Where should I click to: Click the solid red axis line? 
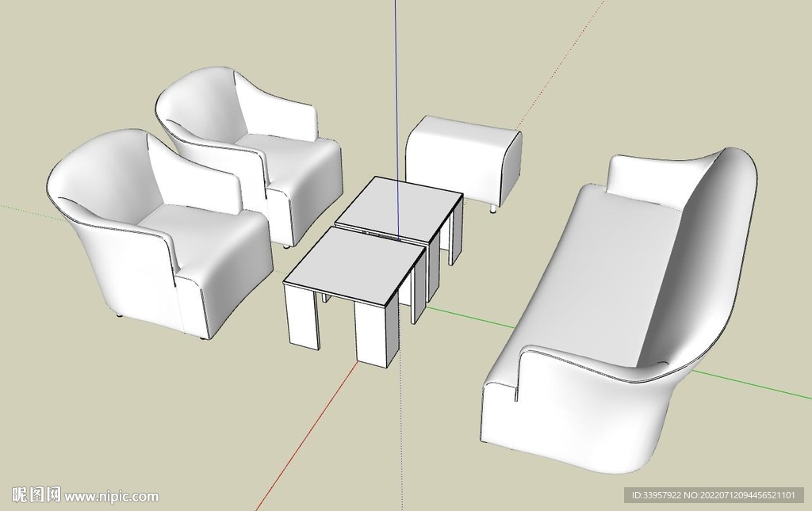coord(309,428)
